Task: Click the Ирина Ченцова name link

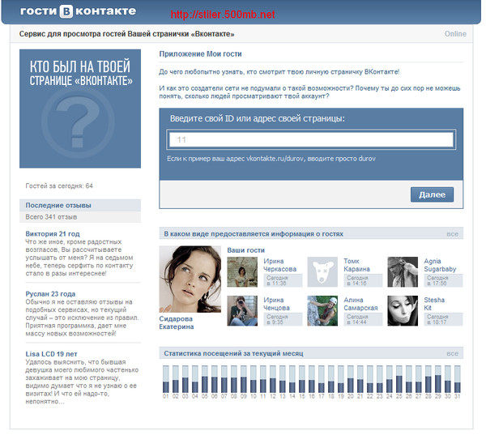Action: (276, 304)
